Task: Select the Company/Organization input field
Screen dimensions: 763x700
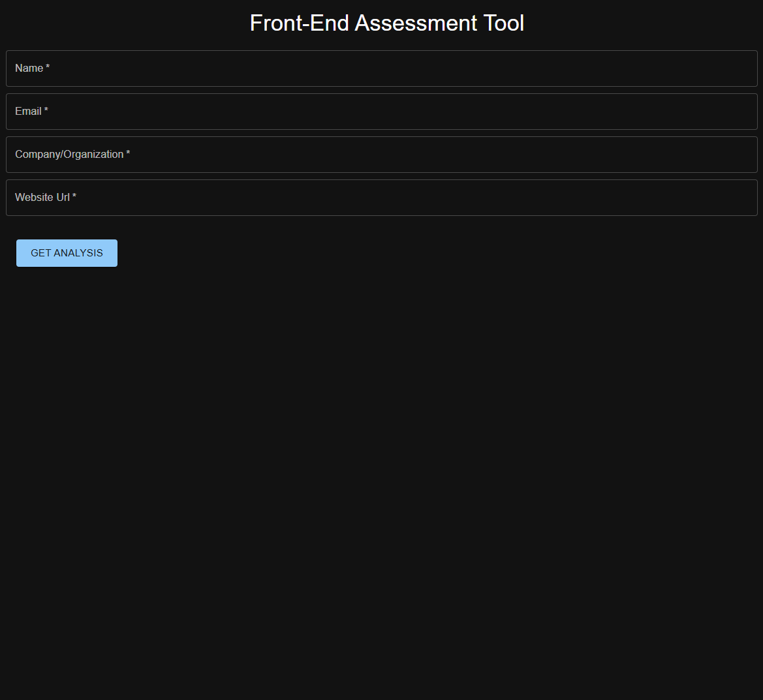Action: click(x=381, y=155)
